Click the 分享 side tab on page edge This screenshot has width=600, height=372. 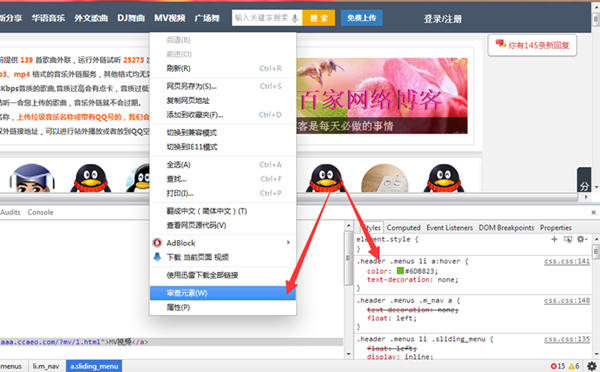click(x=584, y=180)
